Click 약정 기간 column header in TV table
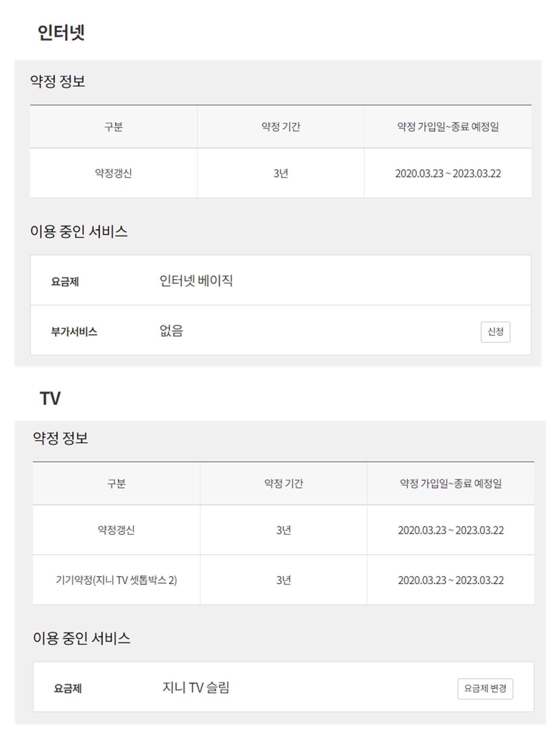This screenshot has width=560, height=746. click(x=283, y=484)
